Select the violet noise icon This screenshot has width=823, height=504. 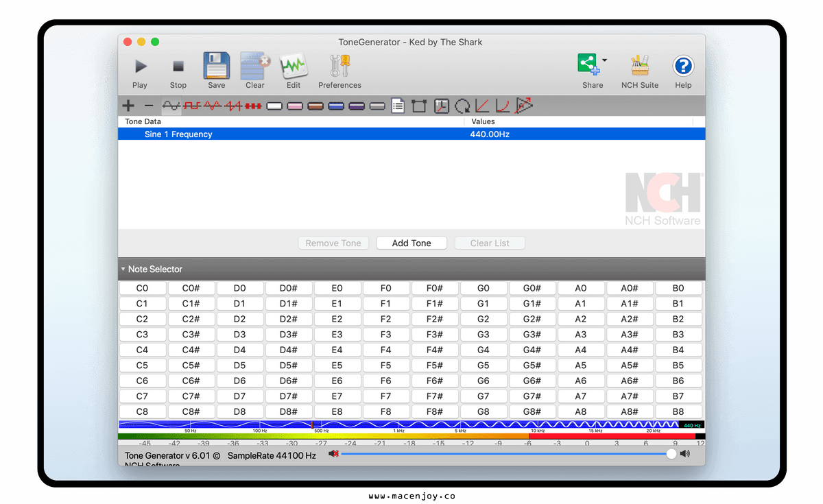tap(357, 106)
